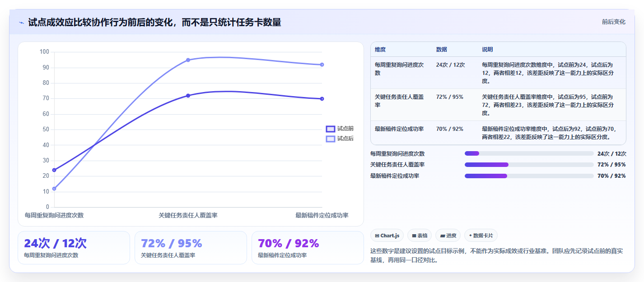
Task: Click the 72% / 95% value beside its progress bar
Action: [x=611, y=165]
